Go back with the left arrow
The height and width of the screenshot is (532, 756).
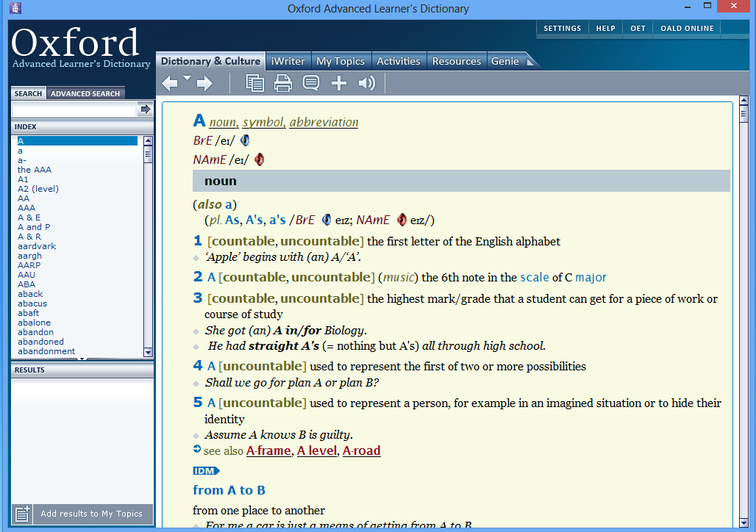pyautogui.click(x=170, y=83)
